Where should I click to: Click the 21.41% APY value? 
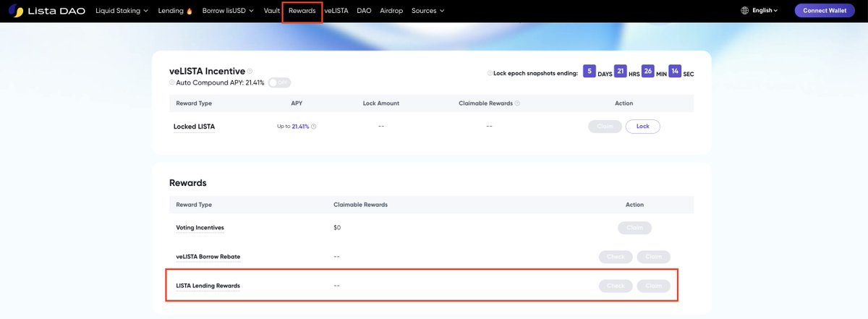pos(300,127)
